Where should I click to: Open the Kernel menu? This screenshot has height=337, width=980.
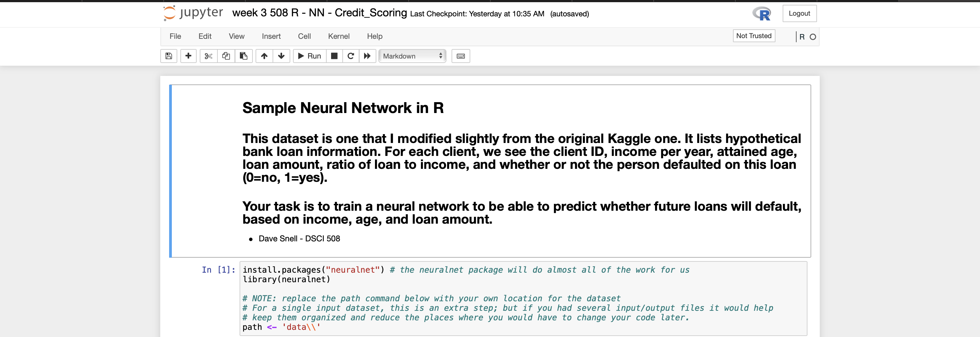tap(339, 36)
